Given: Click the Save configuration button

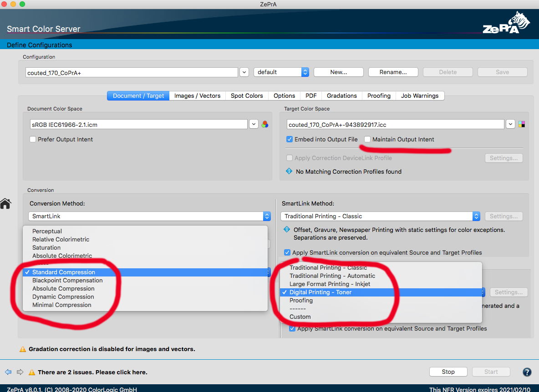Looking at the screenshot, I should pyautogui.click(x=502, y=72).
